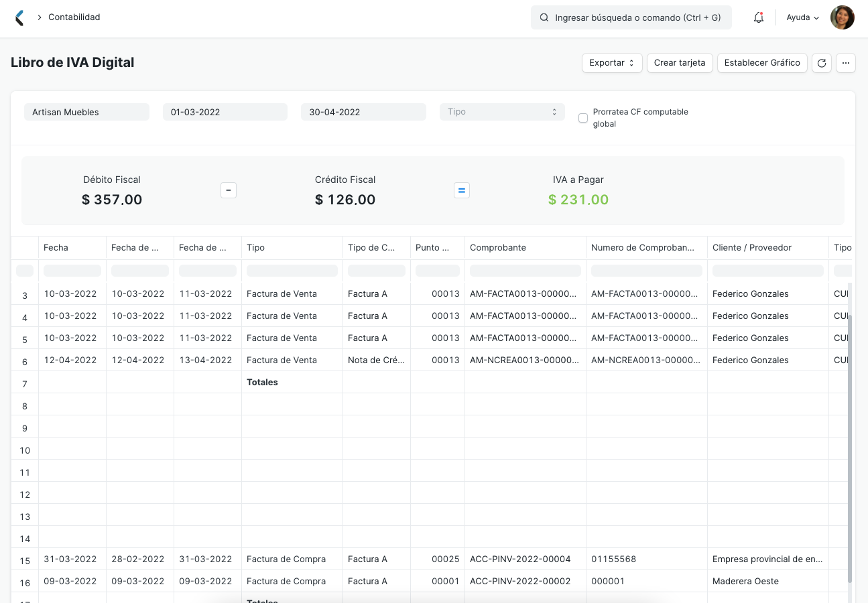Click Factura de Venta in row 3
Viewport: 868px width, 603px height.
coord(292,294)
